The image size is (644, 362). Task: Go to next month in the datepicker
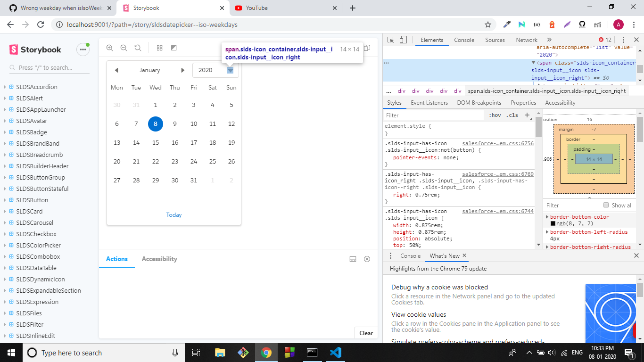(183, 70)
